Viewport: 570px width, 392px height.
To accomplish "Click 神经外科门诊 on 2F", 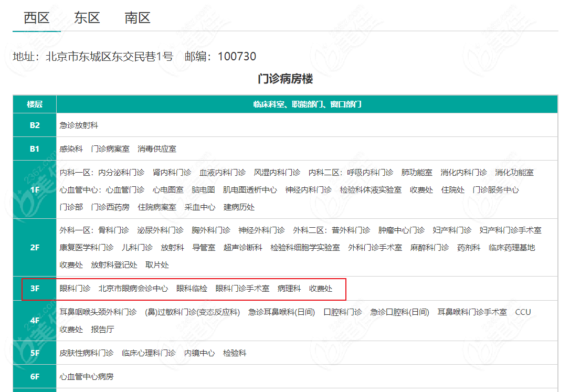I will [x=262, y=230].
